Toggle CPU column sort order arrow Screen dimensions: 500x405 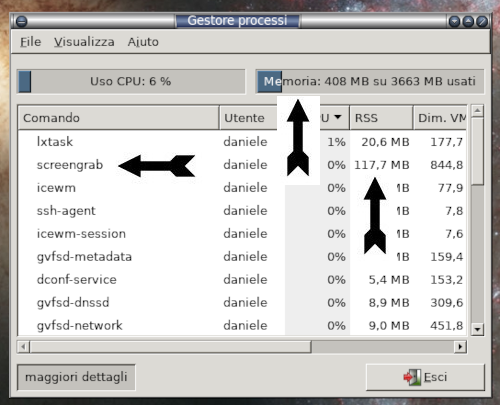tap(338, 117)
